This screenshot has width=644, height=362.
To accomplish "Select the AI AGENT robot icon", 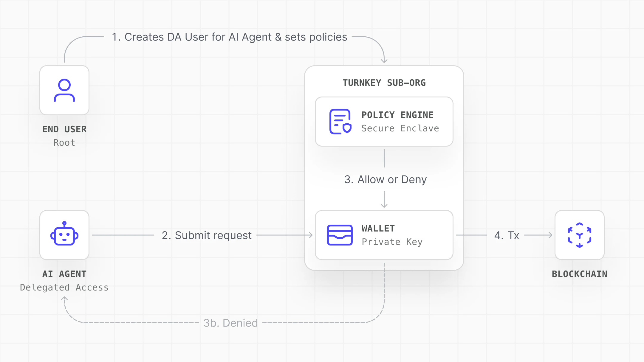I will click(64, 235).
